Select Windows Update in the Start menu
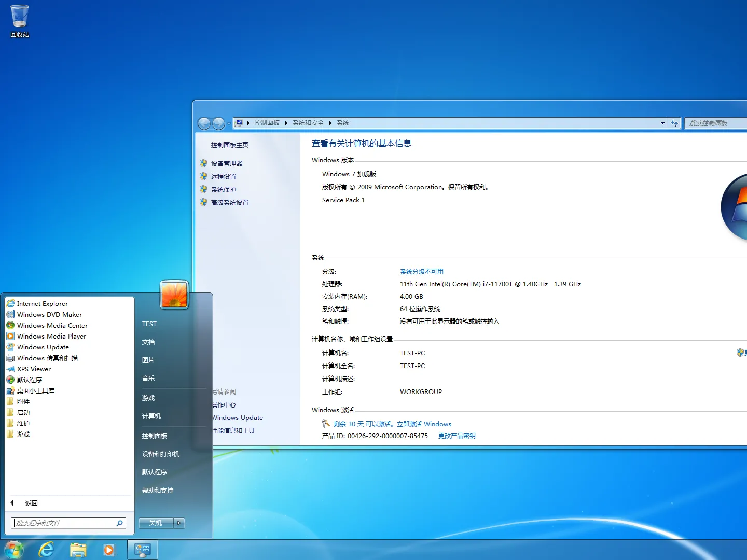747x560 pixels. pyautogui.click(x=42, y=347)
